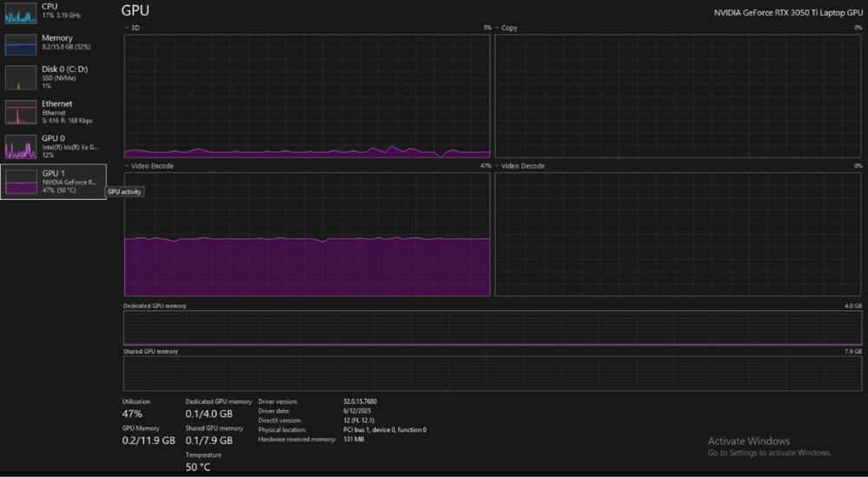The height and width of the screenshot is (477, 868).
Task: Click the PCI bus 1 physical location
Action: (x=385, y=429)
